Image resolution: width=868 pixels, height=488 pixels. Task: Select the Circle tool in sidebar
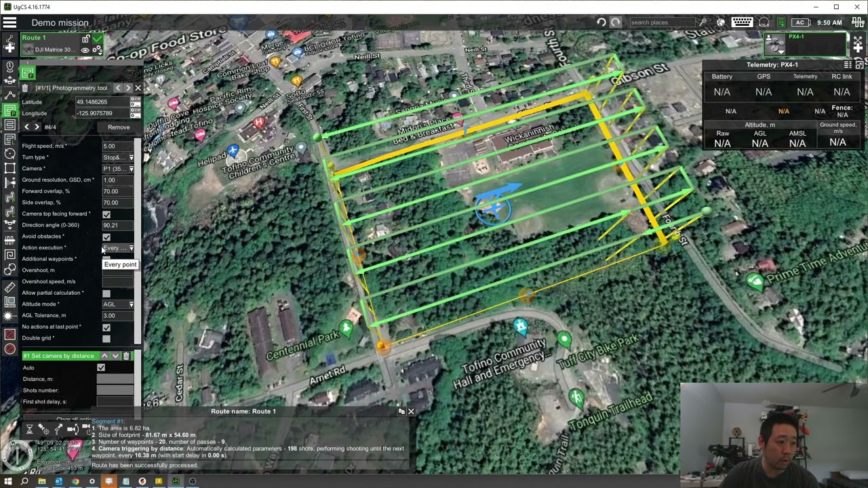[9, 153]
